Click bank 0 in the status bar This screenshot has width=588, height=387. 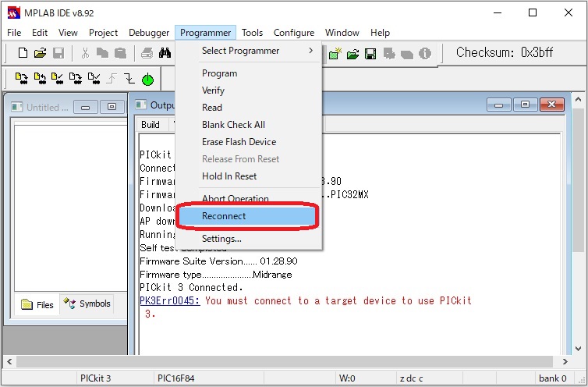pyautogui.click(x=553, y=378)
